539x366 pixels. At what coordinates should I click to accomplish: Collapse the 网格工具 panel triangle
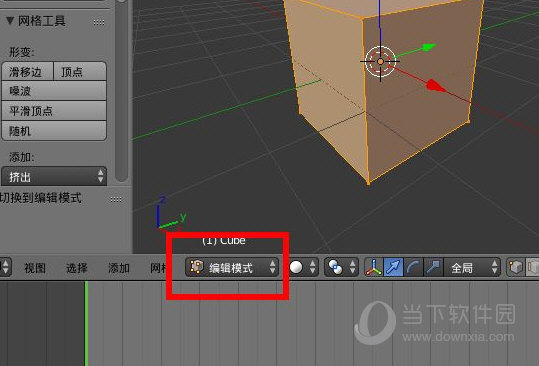click(x=10, y=21)
